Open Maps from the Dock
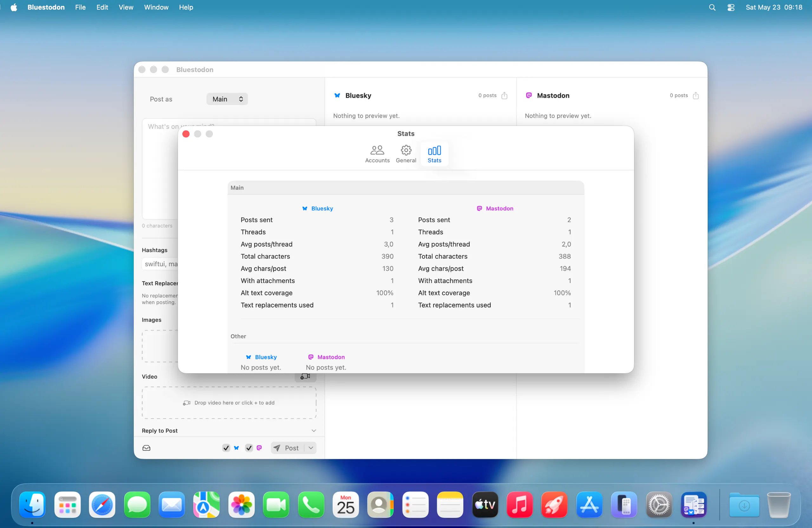The height and width of the screenshot is (528, 812). 206,505
